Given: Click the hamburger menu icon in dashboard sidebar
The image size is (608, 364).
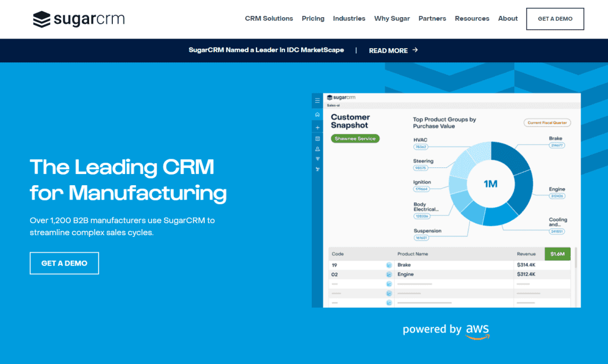Looking at the screenshot, I should coord(317,100).
